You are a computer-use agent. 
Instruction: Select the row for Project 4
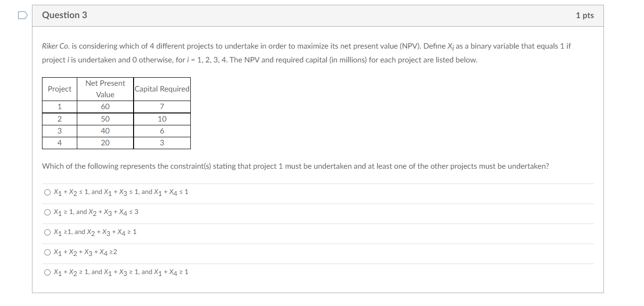tap(59, 143)
